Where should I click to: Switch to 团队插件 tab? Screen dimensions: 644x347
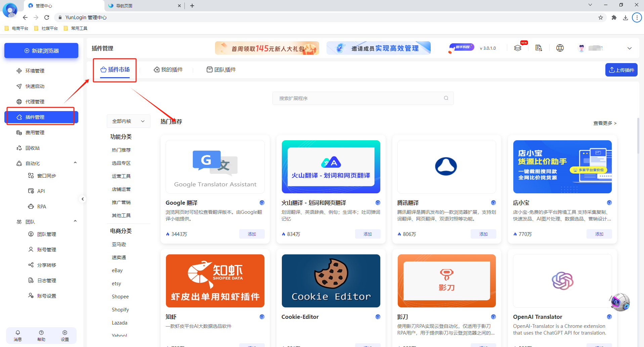[221, 70]
